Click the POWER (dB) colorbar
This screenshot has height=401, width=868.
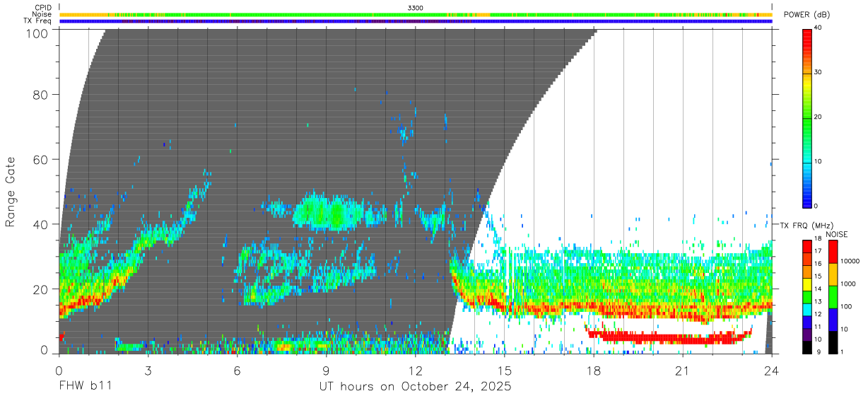pyautogui.click(x=807, y=117)
